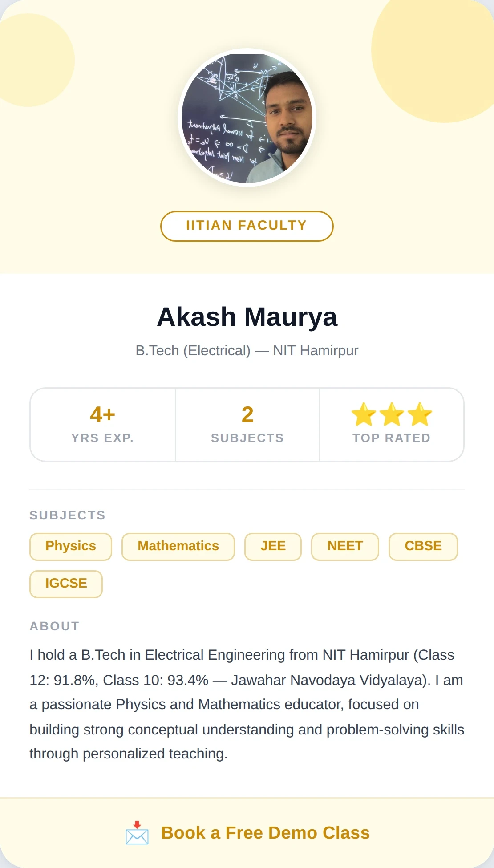The width and height of the screenshot is (494, 868).
Task: Click the IITIAN FACULTY badge
Action: point(247,226)
